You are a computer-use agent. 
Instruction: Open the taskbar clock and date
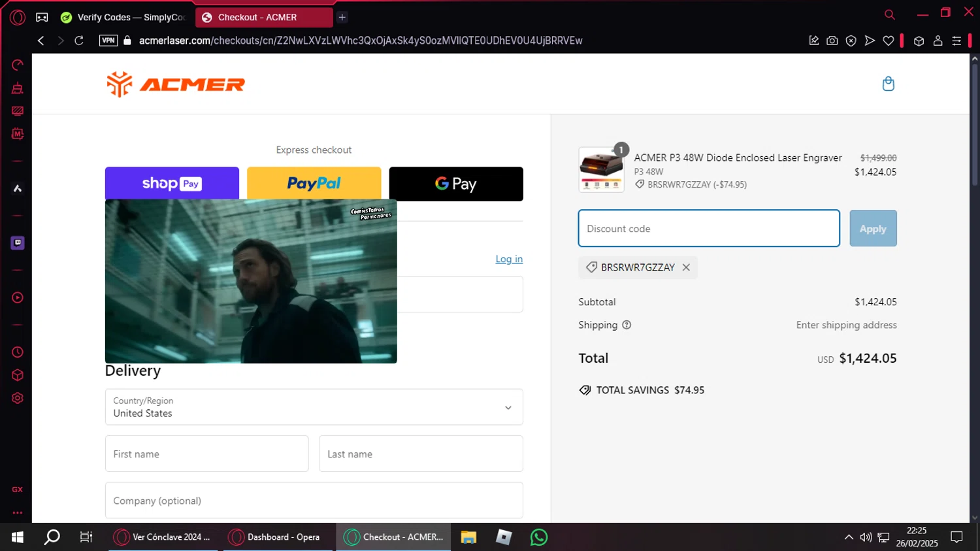point(917,537)
